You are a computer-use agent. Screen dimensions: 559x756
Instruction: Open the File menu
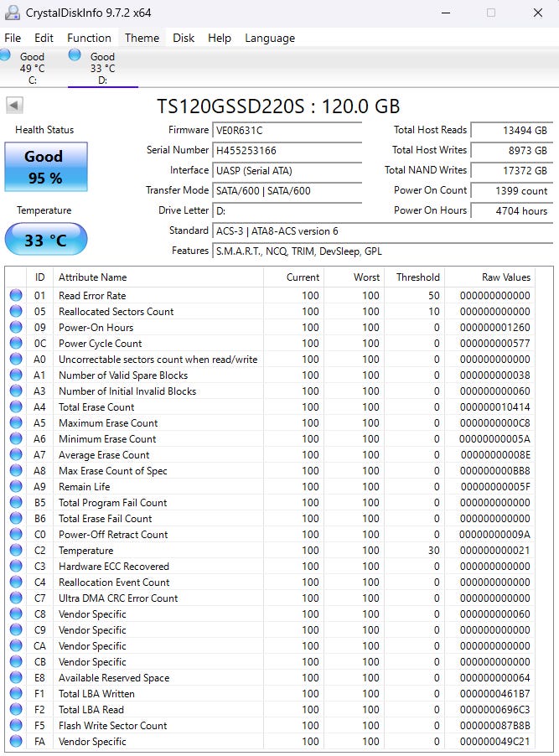pyautogui.click(x=13, y=38)
